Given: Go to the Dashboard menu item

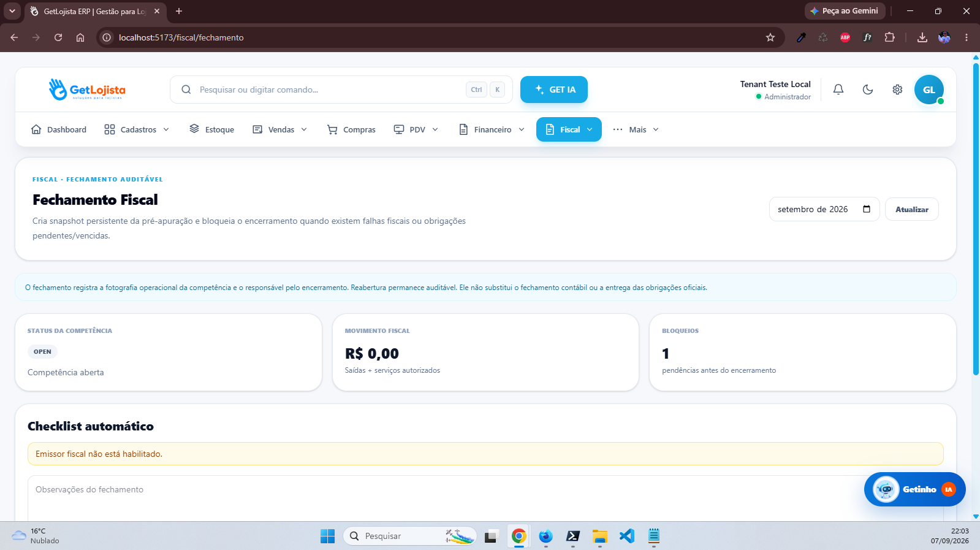Looking at the screenshot, I should [x=59, y=129].
